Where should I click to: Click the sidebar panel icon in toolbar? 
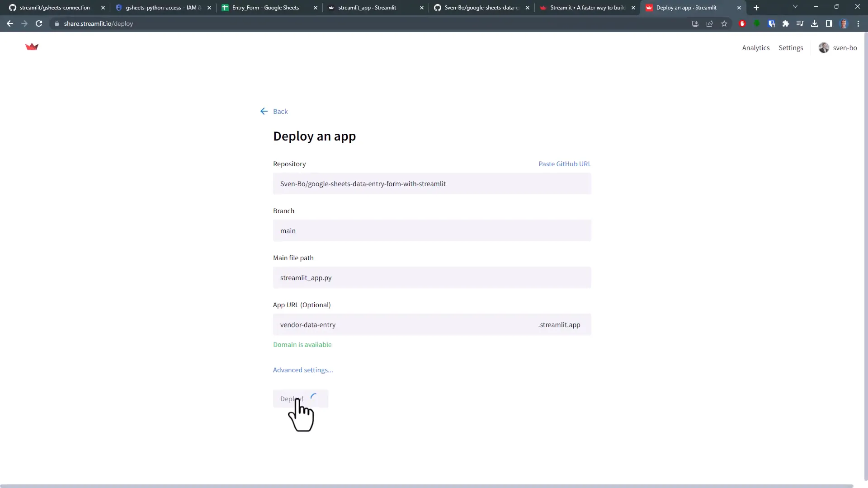coord(829,23)
